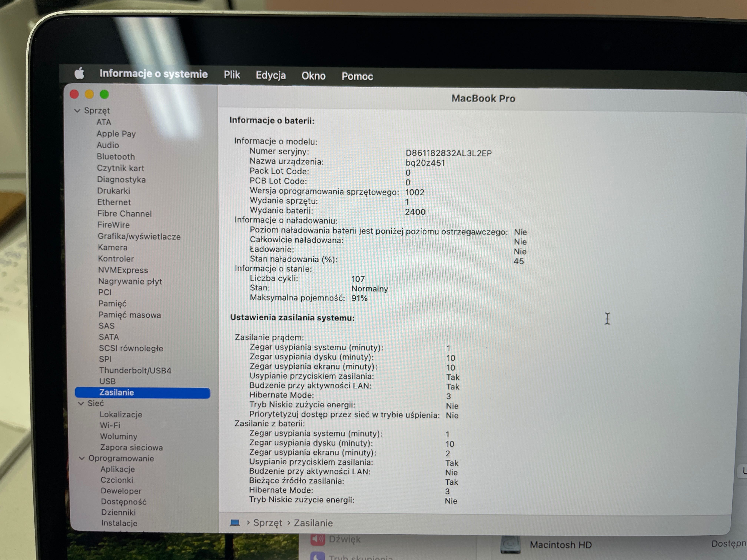Select Drukarki in the sidebar
The width and height of the screenshot is (747, 560).
[113, 191]
